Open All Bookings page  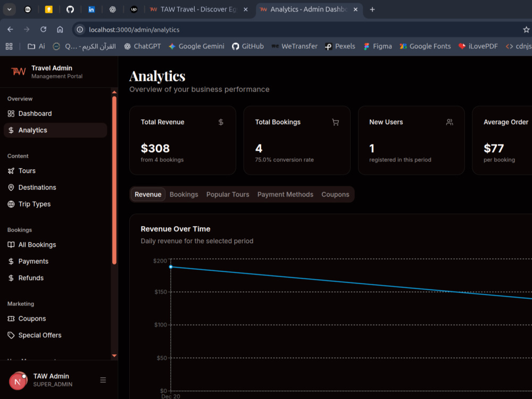pyautogui.click(x=55, y=245)
